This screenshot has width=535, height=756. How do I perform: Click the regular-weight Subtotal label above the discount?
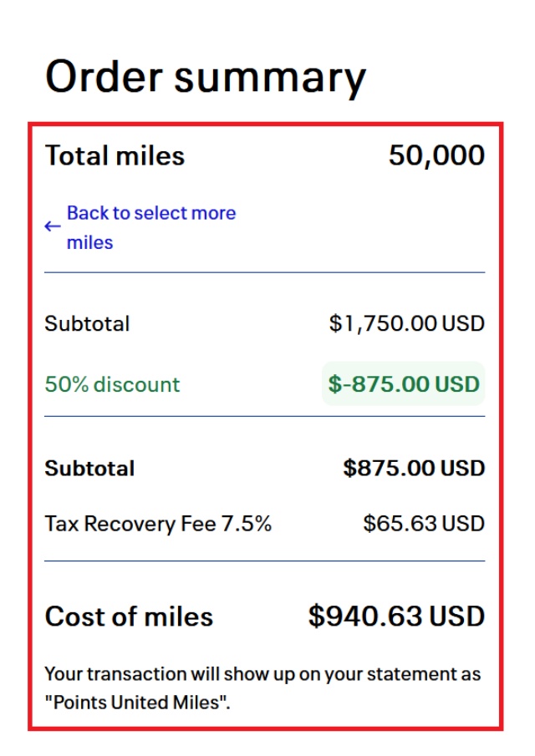(87, 323)
